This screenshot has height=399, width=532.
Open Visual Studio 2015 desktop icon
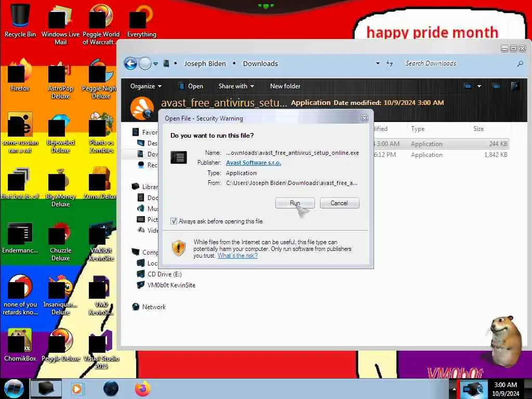(x=101, y=350)
